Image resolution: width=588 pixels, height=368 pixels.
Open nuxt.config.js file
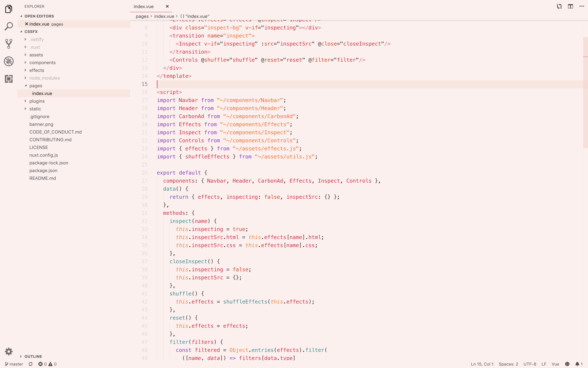pos(74,155)
